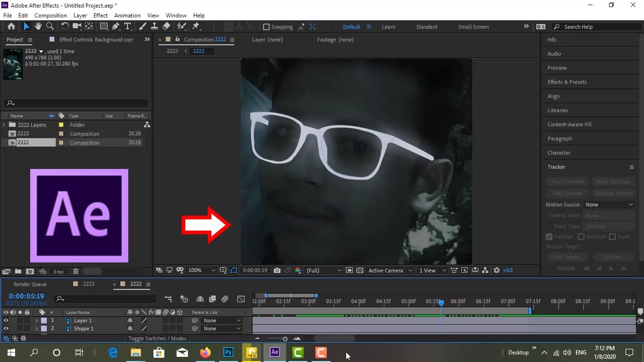Image resolution: width=644 pixels, height=362 pixels.
Task: Click the Toggle Transparency Grid icon
Action: (360, 270)
